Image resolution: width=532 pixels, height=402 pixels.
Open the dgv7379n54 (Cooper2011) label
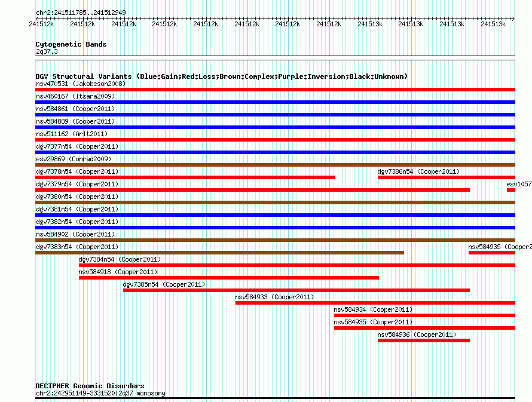point(77,184)
